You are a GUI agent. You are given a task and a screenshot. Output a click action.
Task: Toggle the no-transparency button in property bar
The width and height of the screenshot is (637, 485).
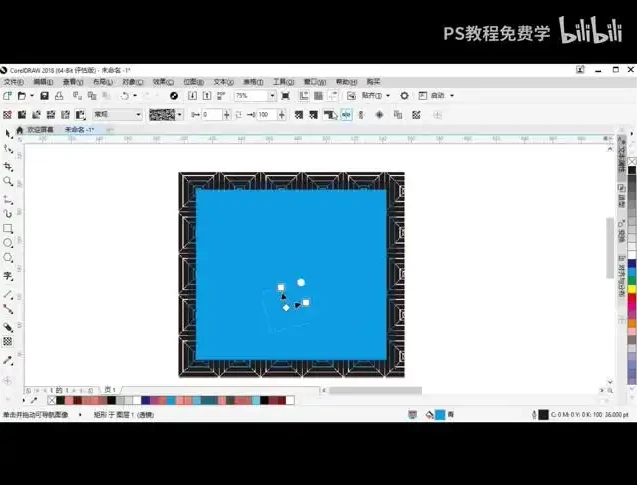pos(8,115)
